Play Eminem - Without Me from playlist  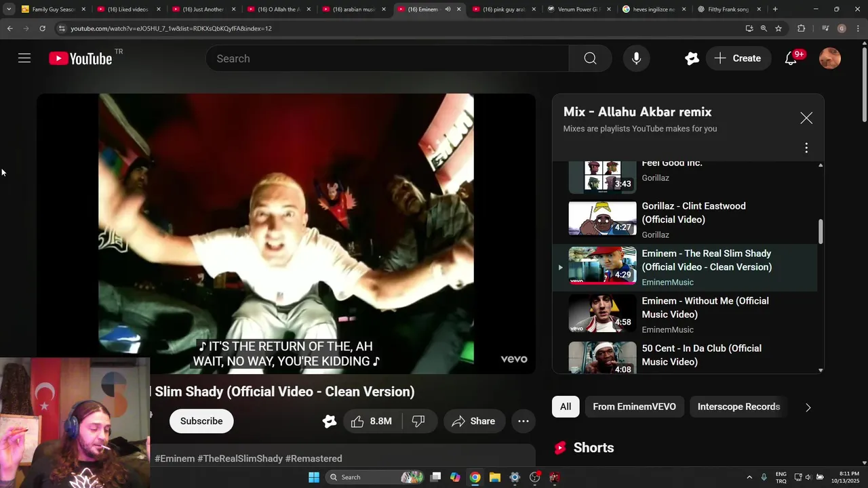[x=685, y=314]
